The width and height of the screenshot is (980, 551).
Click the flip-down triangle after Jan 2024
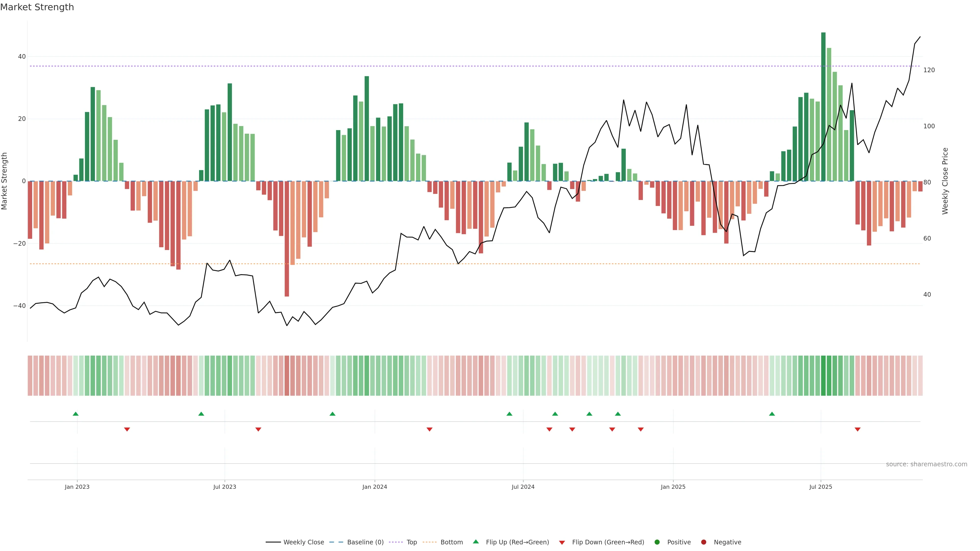tap(430, 429)
